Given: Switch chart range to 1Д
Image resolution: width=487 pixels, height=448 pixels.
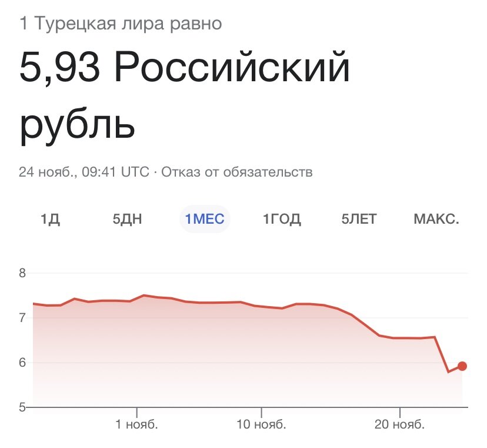Looking at the screenshot, I should pyautogui.click(x=49, y=218).
